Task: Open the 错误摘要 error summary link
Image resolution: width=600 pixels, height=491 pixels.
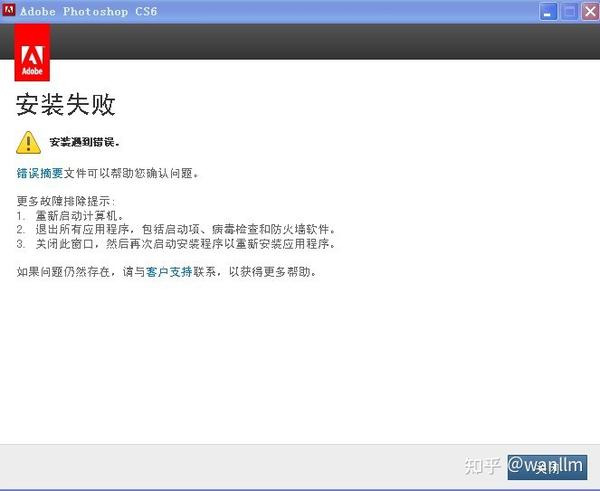Action: (x=39, y=173)
